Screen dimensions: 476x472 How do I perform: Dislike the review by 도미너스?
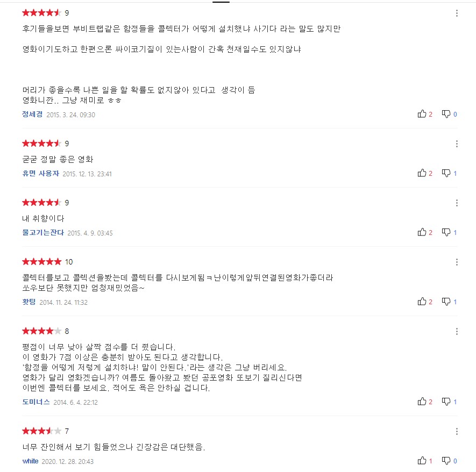(446, 402)
